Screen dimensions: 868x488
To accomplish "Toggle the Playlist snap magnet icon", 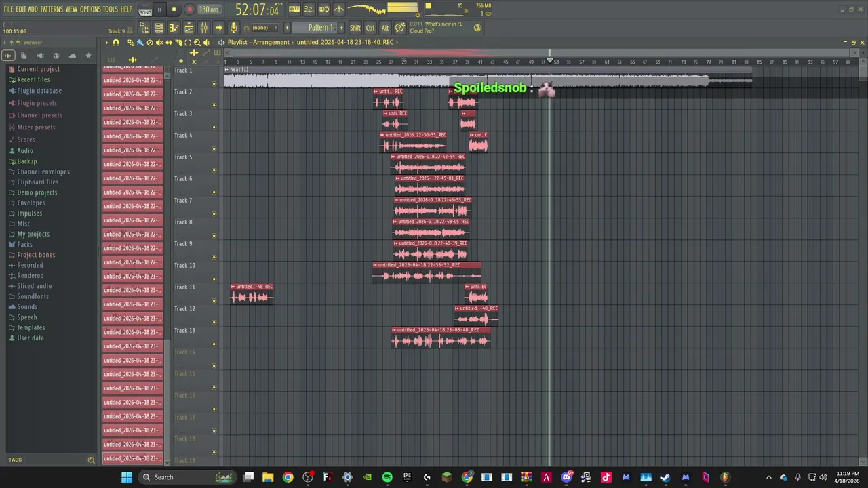I will pos(116,43).
